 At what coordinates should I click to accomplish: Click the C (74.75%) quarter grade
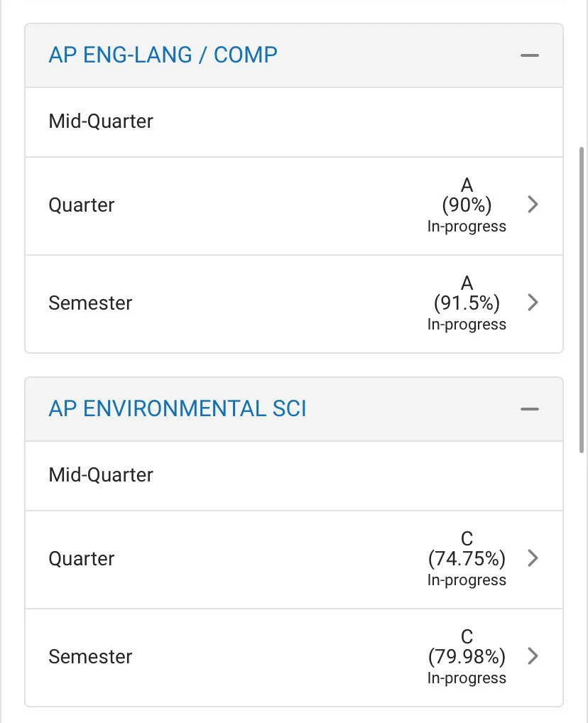click(467, 550)
